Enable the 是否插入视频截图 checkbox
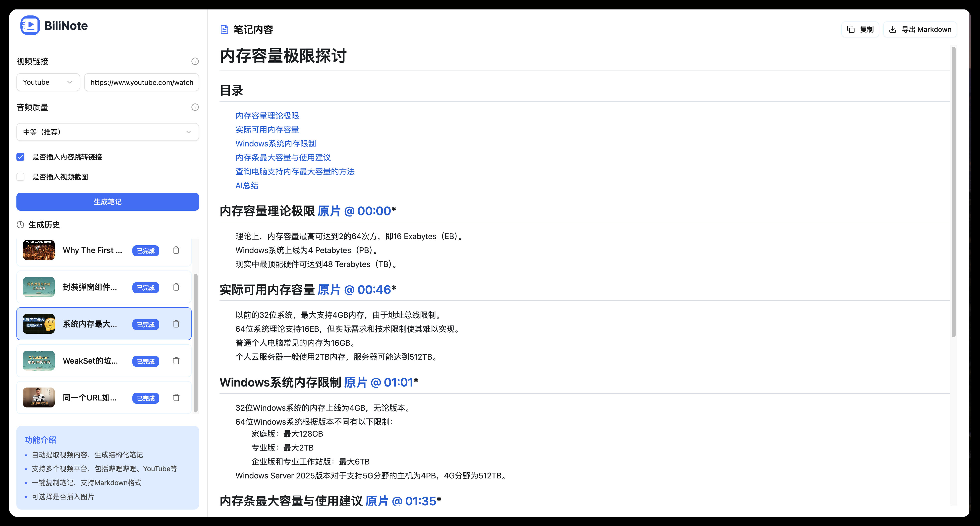The image size is (980, 526). [20, 177]
